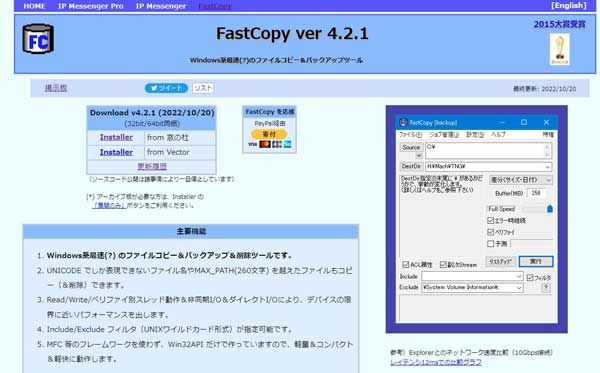This screenshot has width=600, height=373.
Task: Click the DestDir button
Action: coord(411,166)
